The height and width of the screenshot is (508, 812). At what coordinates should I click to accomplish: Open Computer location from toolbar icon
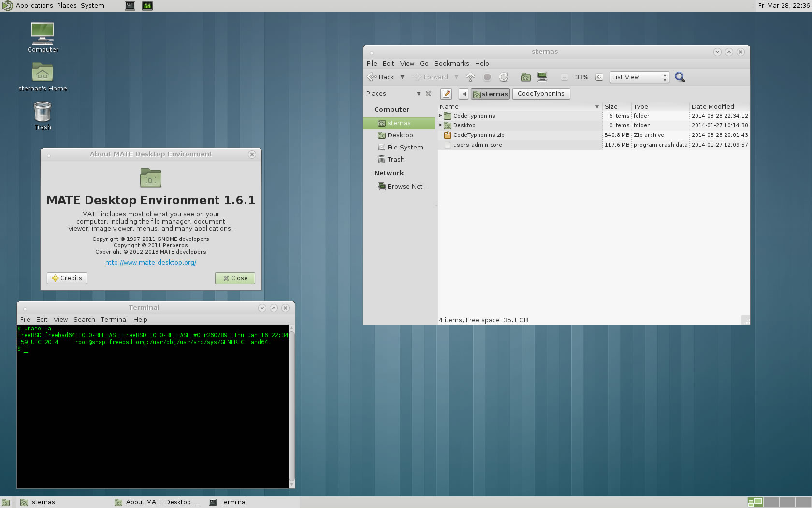[x=542, y=77]
